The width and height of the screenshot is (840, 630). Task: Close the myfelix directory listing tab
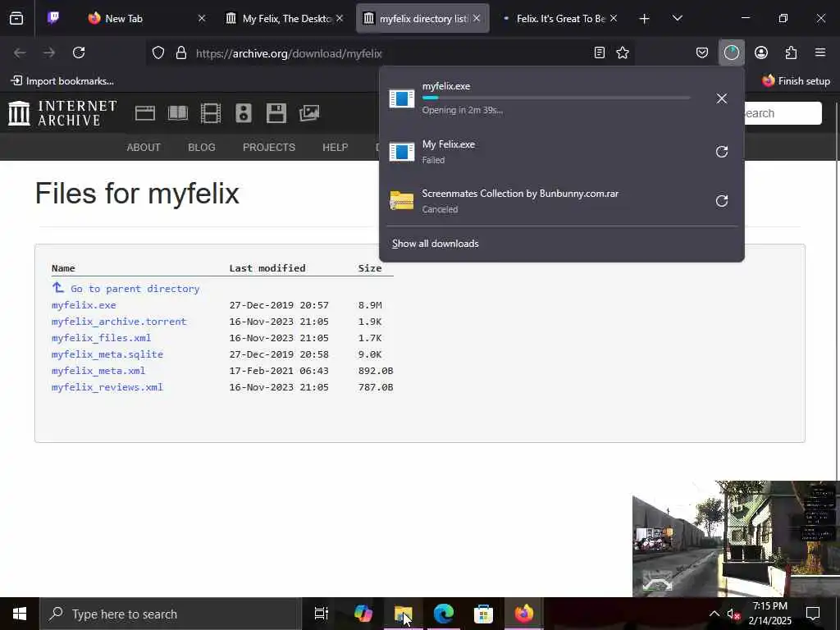(x=477, y=18)
